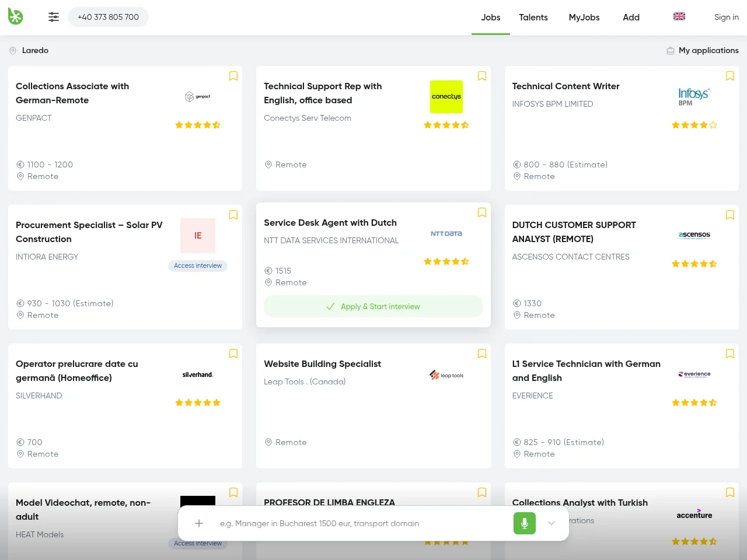Viewport: 747px width, 560px height.
Task: Open the Laredo location selector
Action: tap(29, 51)
